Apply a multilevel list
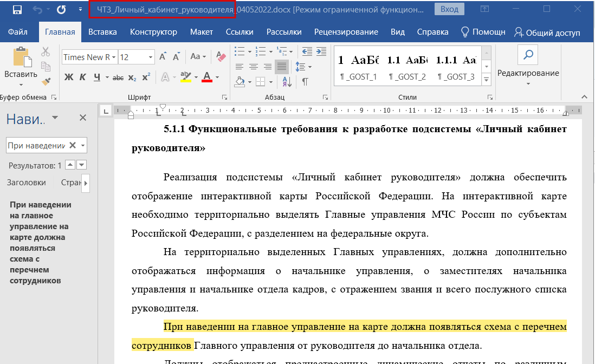595x364 pixels. pyautogui.click(x=282, y=51)
